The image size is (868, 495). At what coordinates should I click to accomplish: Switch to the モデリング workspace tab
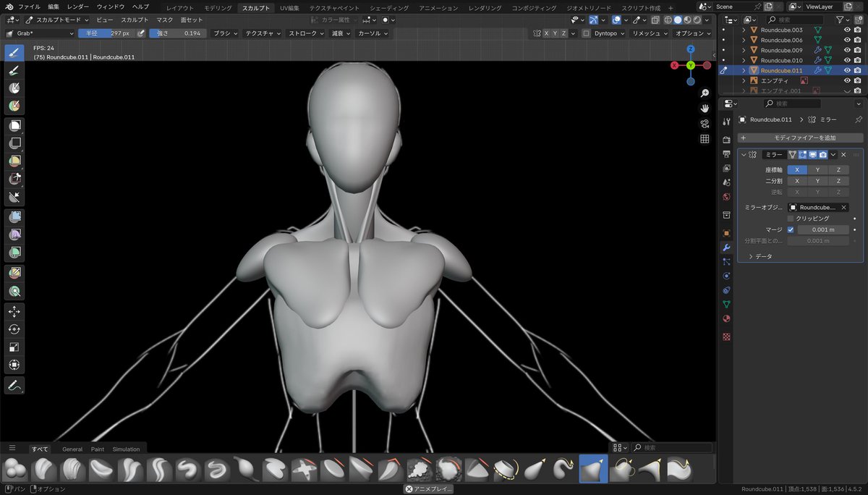pos(218,8)
